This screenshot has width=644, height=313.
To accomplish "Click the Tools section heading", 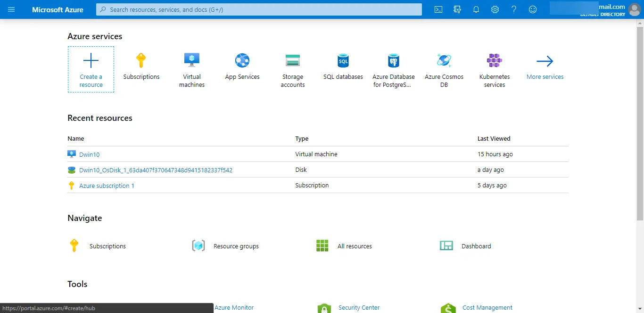I will click(77, 284).
